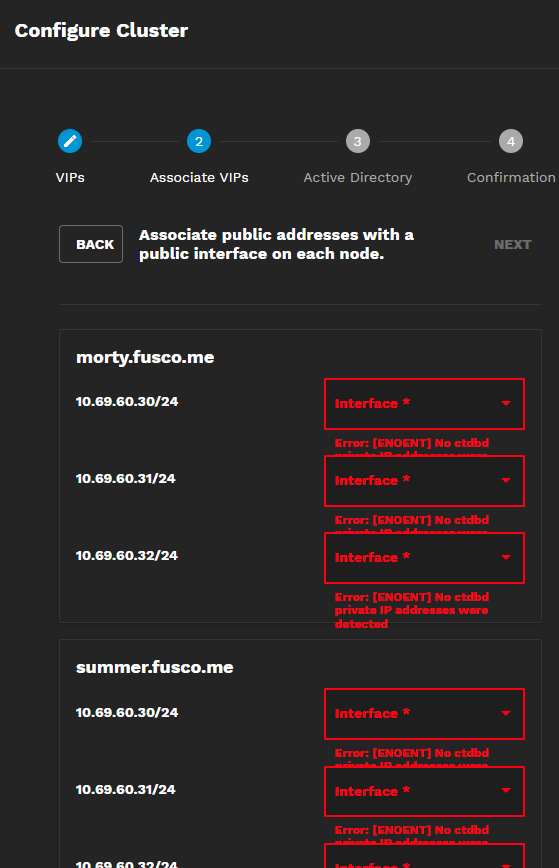Viewport: 559px width, 868px height.
Task: Click dropdown arrow for morty 10.69.60.32/24 interface
Action: point(506,557)
